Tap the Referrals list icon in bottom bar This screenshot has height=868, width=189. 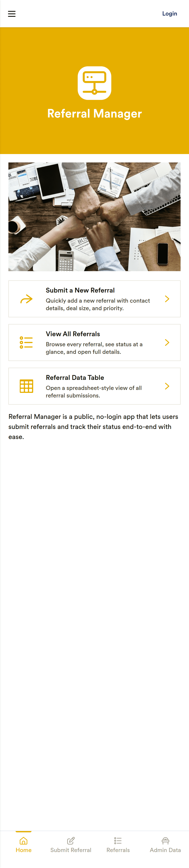tap(118, 840)
